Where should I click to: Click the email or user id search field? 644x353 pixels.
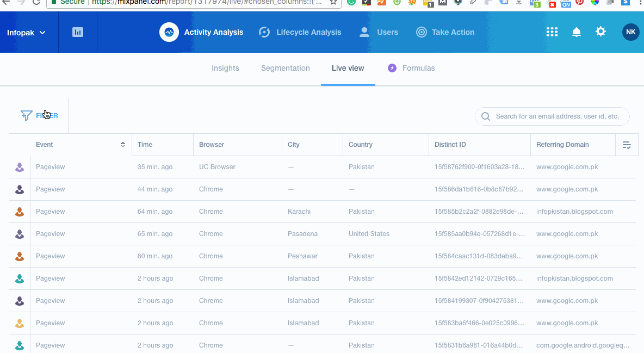tap(557, 116)
